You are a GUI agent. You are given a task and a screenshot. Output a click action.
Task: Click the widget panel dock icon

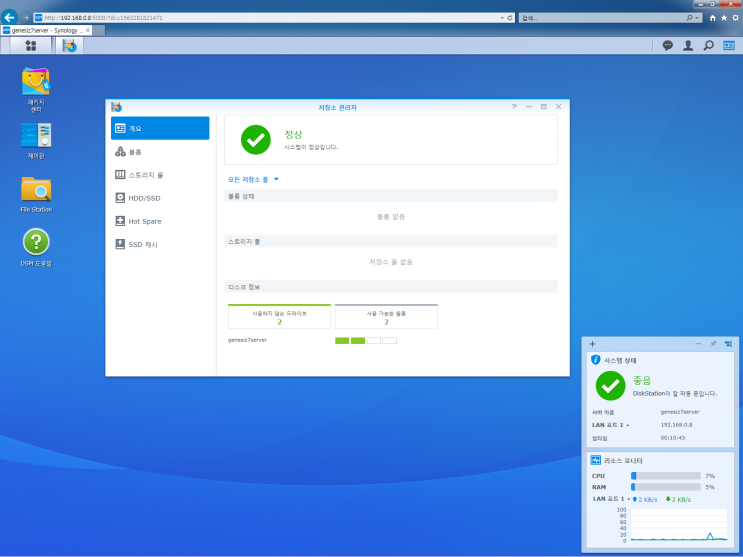728,344
